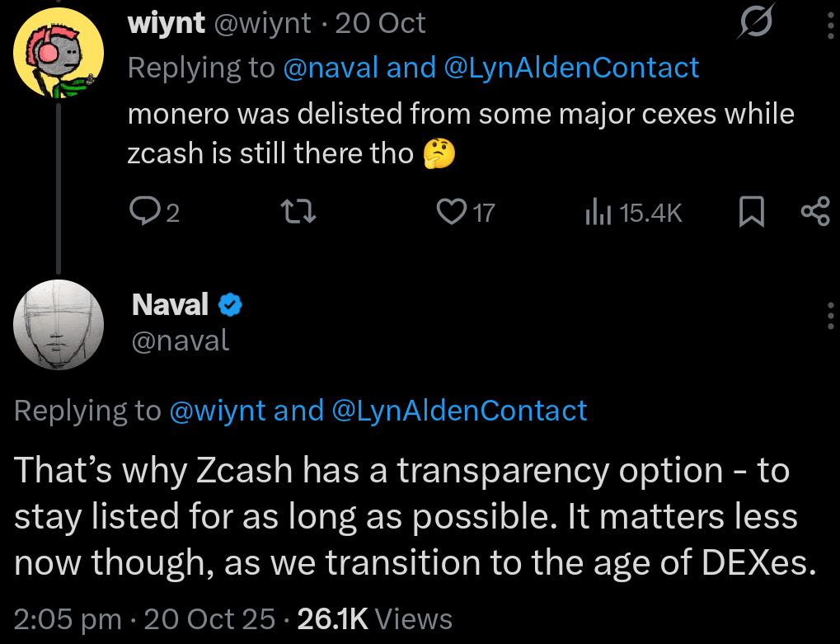
Task: Click the Grok slashed-circle icon on wiynt's tweet
Action: point(755,22)
